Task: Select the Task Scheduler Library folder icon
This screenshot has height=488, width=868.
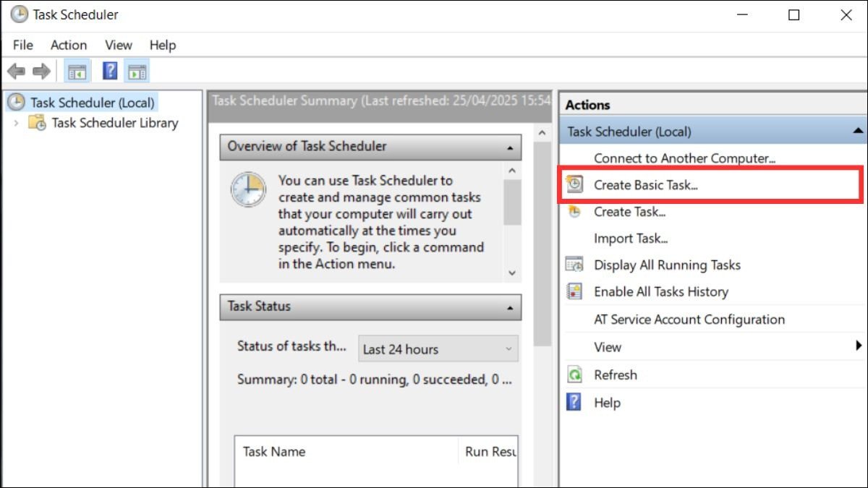Action: point(39,123)
